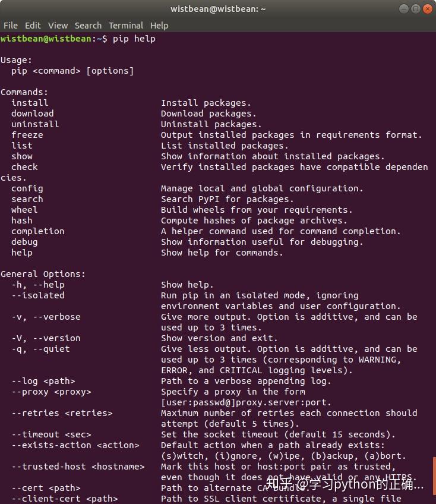The image size is (436, 504).
Task: Open the Edit menu
Action: pos(33,26)
